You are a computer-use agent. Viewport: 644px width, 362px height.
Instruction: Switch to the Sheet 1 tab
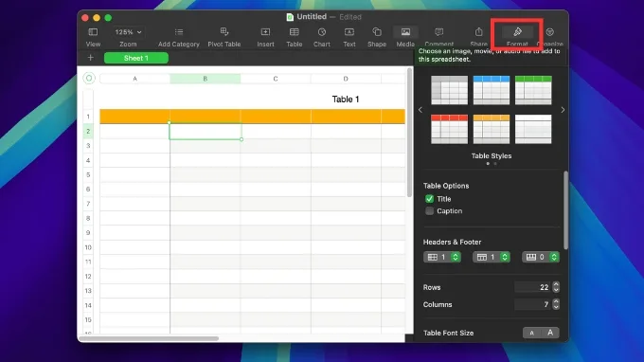[x=136, y=58]
